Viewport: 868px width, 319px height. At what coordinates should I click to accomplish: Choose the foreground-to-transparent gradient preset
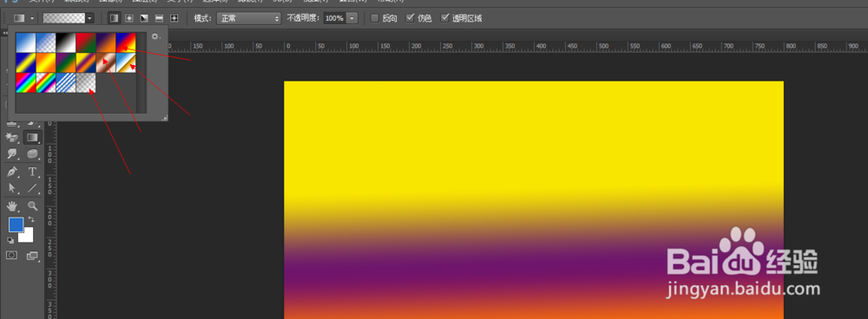45,42
